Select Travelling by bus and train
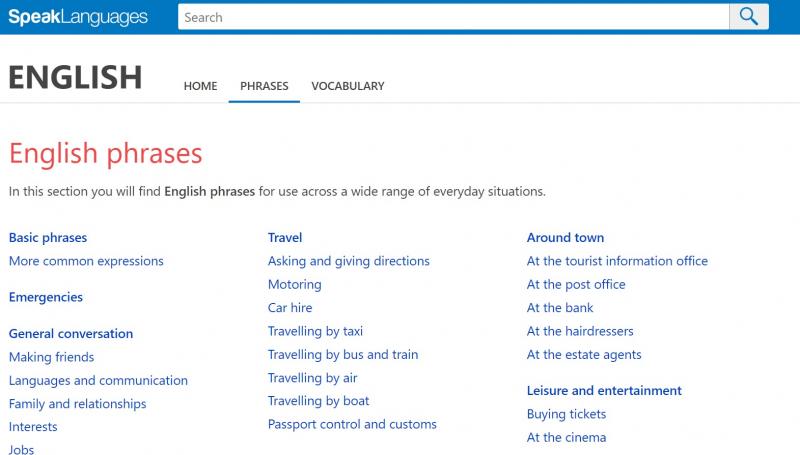 click(x=343, y=355)
